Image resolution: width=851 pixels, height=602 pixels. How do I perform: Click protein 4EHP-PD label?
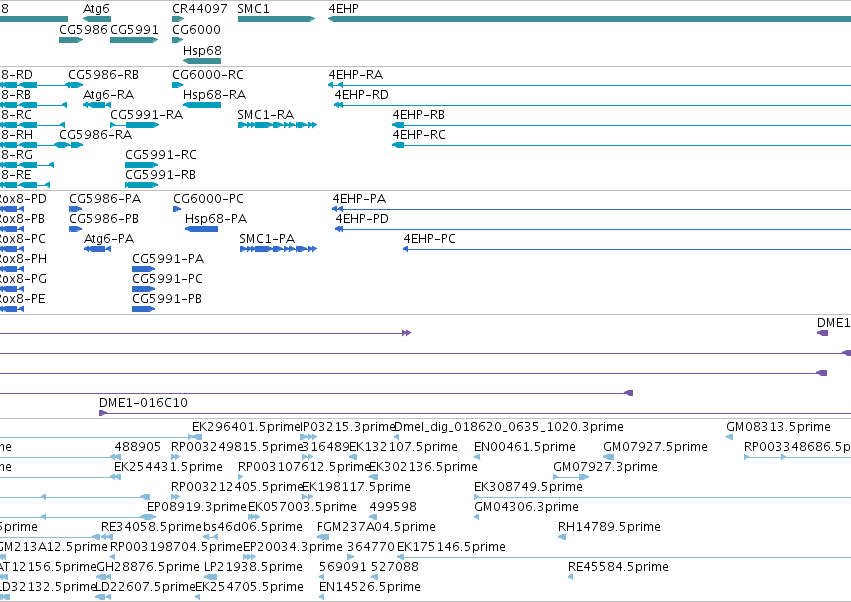tap(362, 219)
